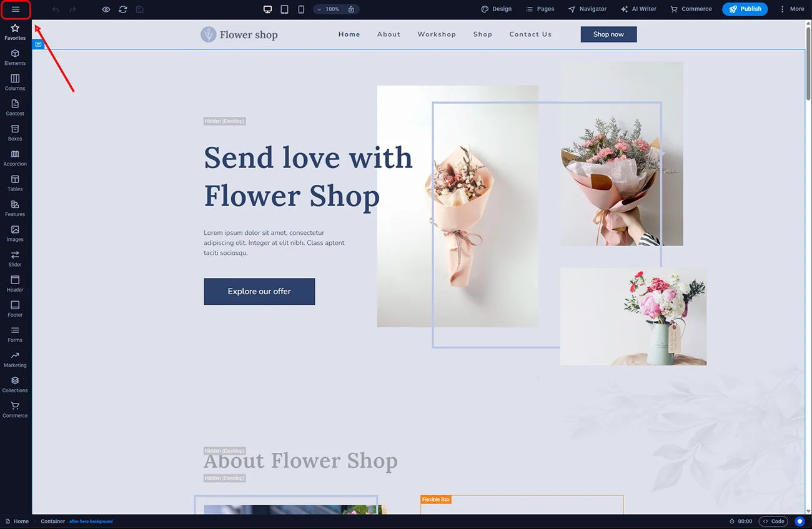This screenshot has height=529, width=812.
Task: Open the hamburger menu
Action: click(x=15, y=9)
